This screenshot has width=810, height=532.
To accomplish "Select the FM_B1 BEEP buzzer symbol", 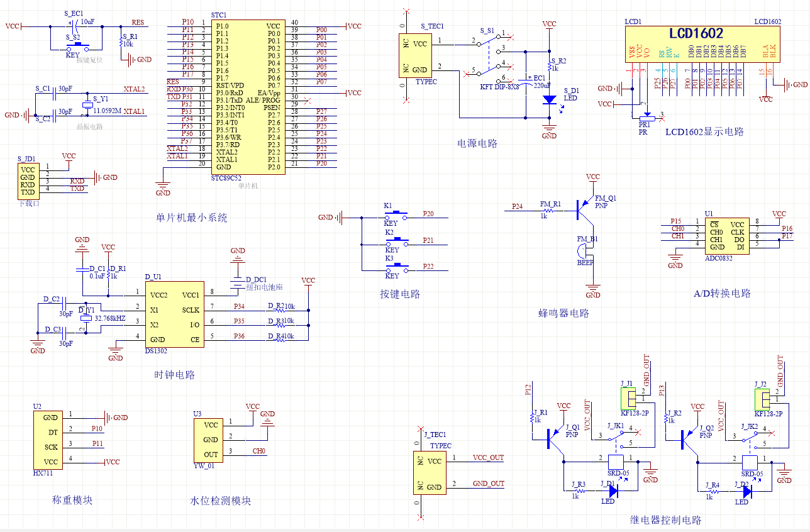I will tap(582, 251).
